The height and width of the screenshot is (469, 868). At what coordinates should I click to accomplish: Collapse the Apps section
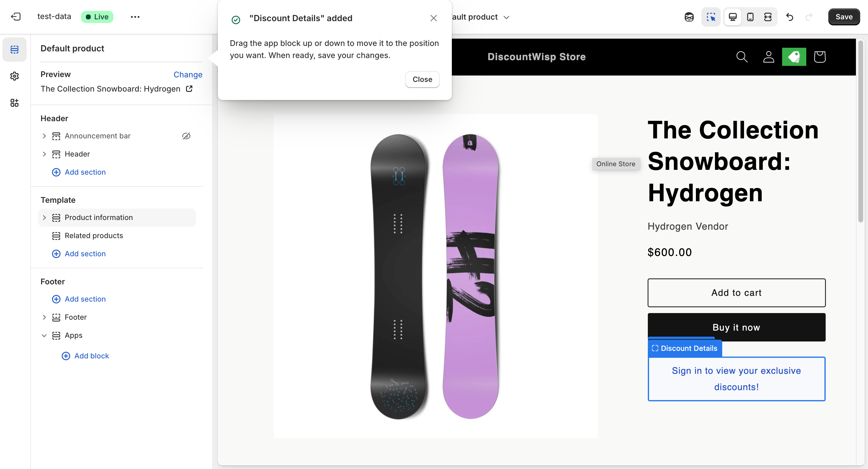44,335
